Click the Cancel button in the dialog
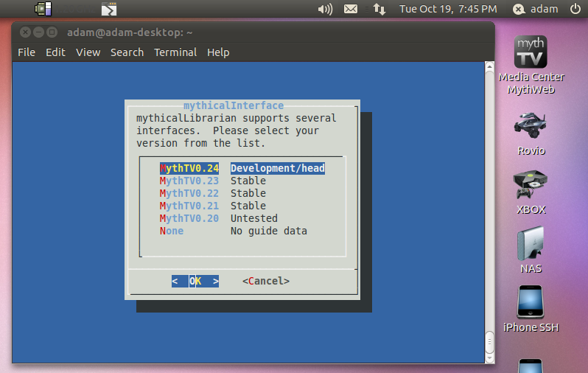The height and width of the screenshot is (373, 588). pyautogui.click(x=266, y=281)
